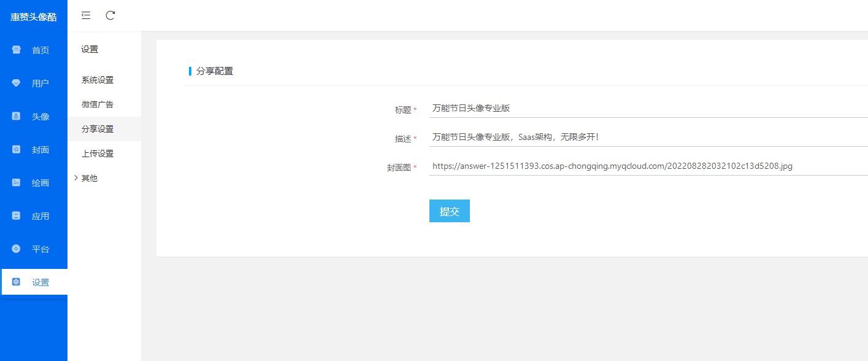Click the app icon beside 应用
This screenshot has width=868, height=361.
click(x=17, y=215)
